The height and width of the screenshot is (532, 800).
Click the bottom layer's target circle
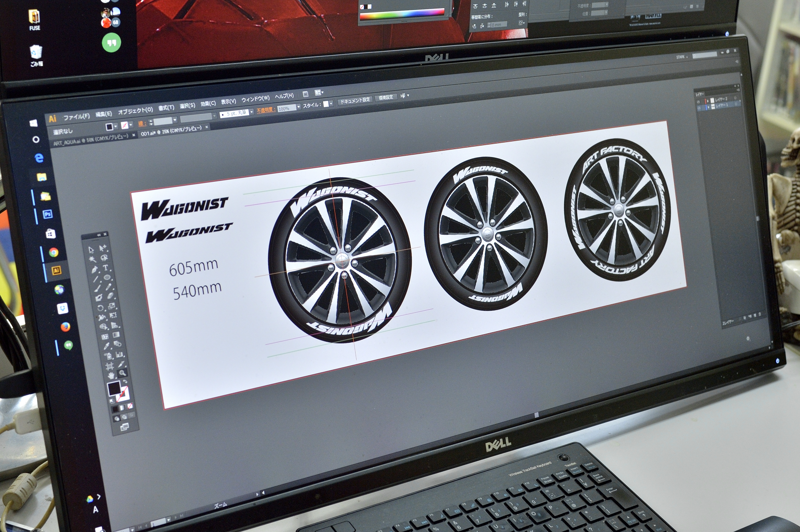click(x=736, y=104)
